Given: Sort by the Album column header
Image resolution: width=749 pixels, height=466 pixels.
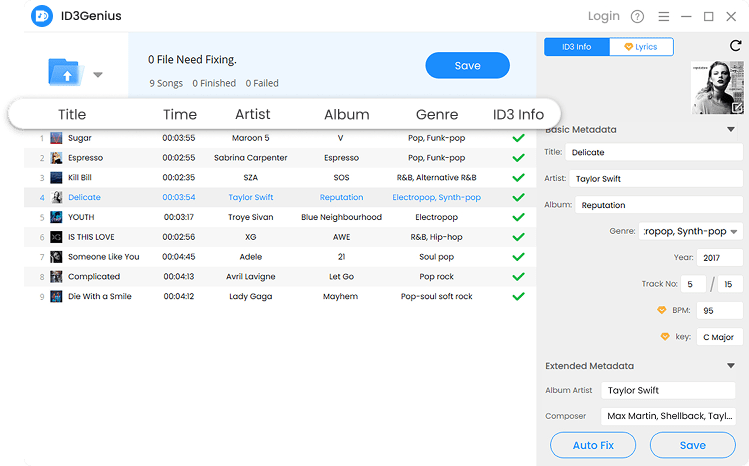Looking at the screenshot, I should 347,114.
